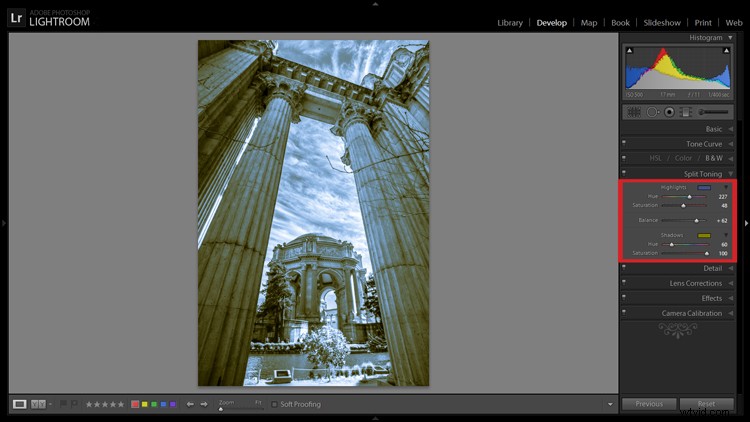The image size is (750, 422).
Task: Toggle Effects panel on/off switch
Action: tap(624, 297)
